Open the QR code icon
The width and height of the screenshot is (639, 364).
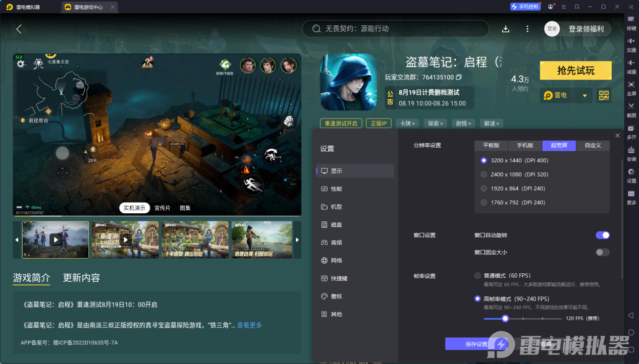click(604, 95)
